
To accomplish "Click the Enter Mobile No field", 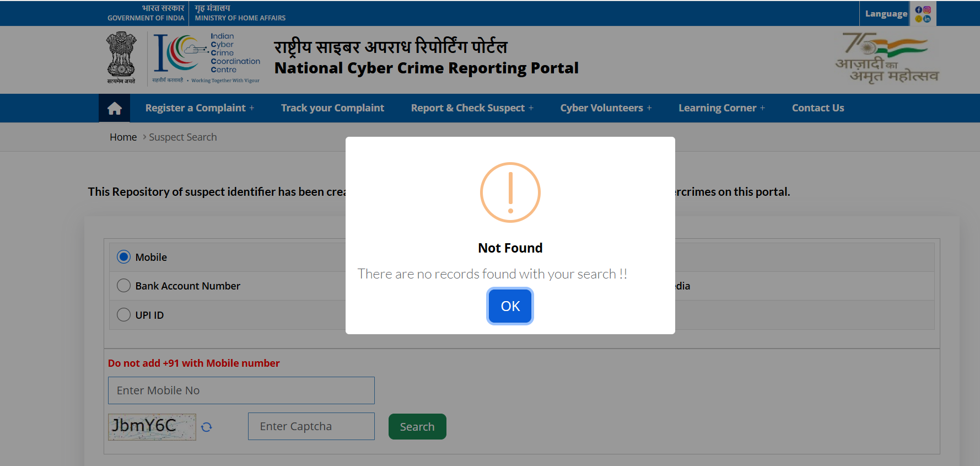I will coord(241,390).
